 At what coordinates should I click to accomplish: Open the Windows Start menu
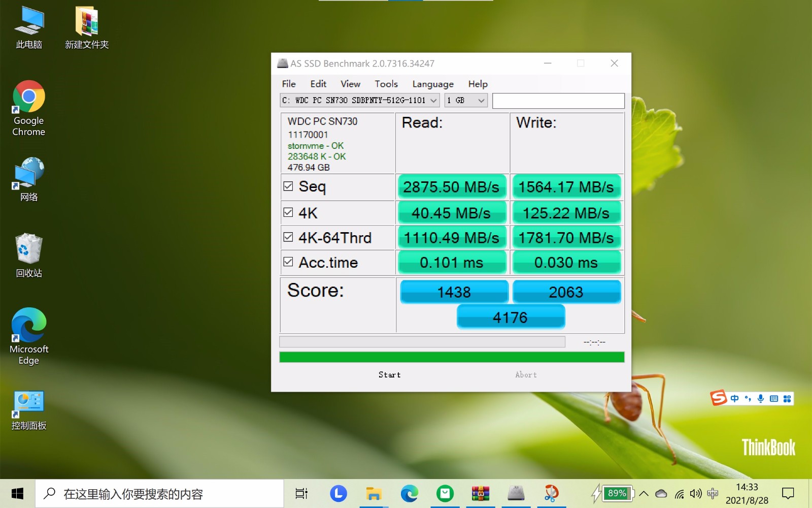(x=17, y=493)
